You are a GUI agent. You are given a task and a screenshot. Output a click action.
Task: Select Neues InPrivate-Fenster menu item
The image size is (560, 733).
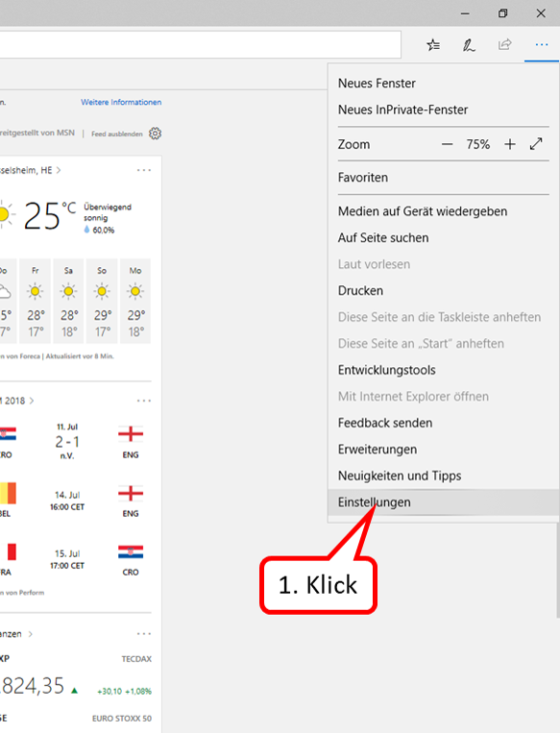click(x=443, y=110)
